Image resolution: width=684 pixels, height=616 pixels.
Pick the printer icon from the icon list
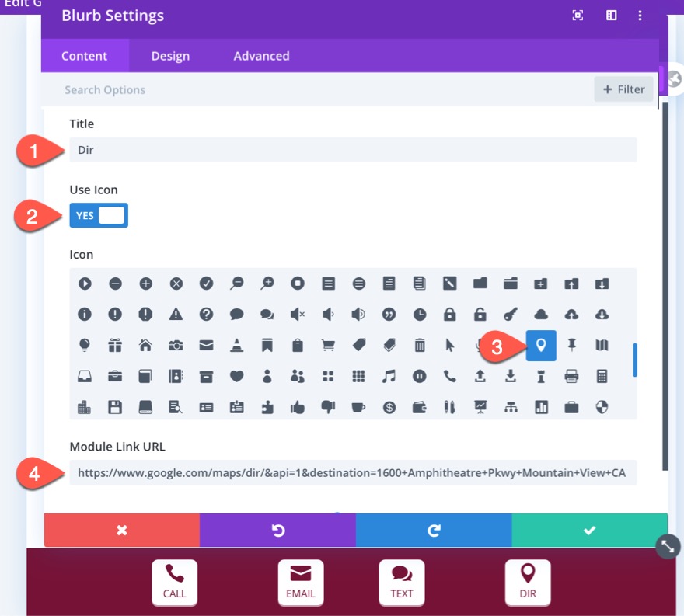[571, 376]
